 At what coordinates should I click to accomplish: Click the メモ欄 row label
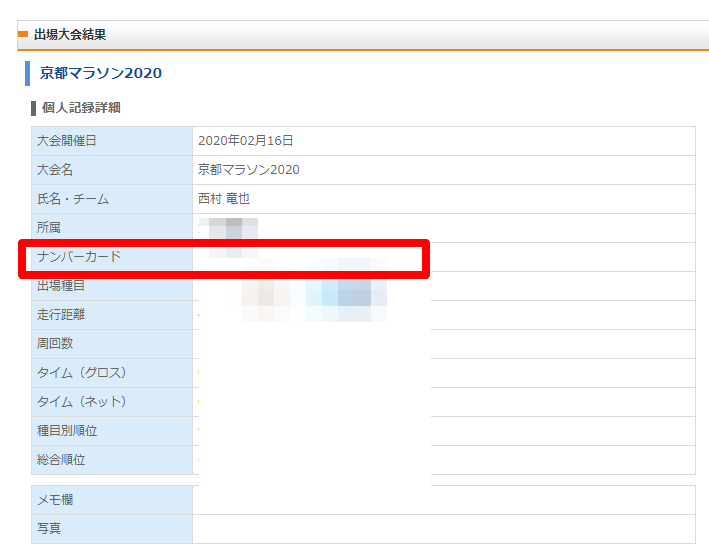(55, 500)
